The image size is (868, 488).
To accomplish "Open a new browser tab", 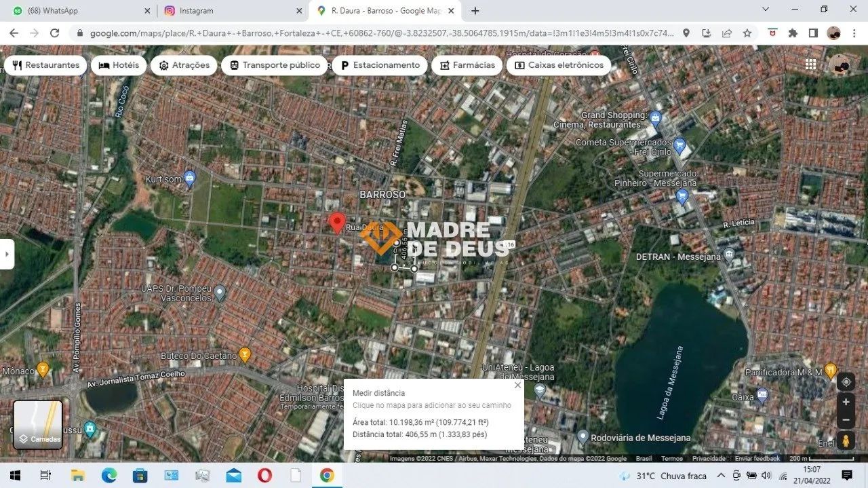I will click(x=475, y=11).
